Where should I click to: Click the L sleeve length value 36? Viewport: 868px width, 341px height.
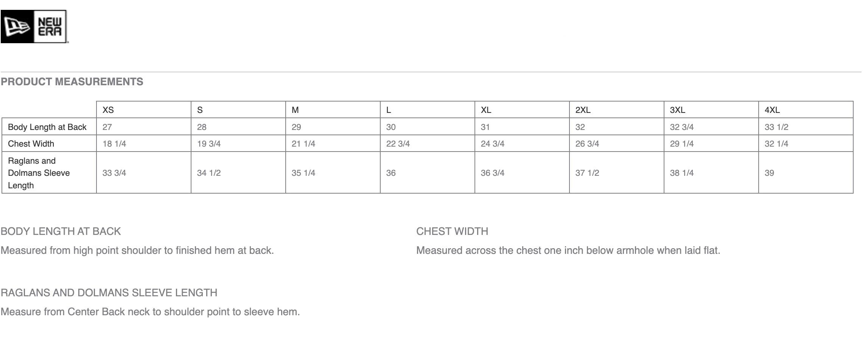point(391,173)
